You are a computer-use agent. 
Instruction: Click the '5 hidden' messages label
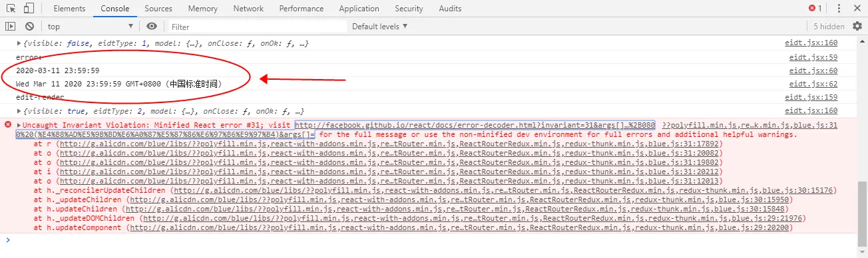coord(829,27)
